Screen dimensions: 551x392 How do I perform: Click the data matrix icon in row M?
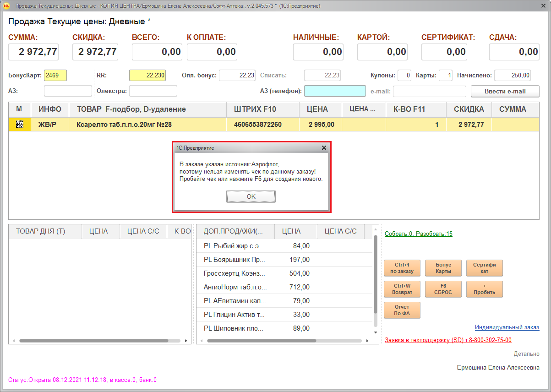coord(20,125)
